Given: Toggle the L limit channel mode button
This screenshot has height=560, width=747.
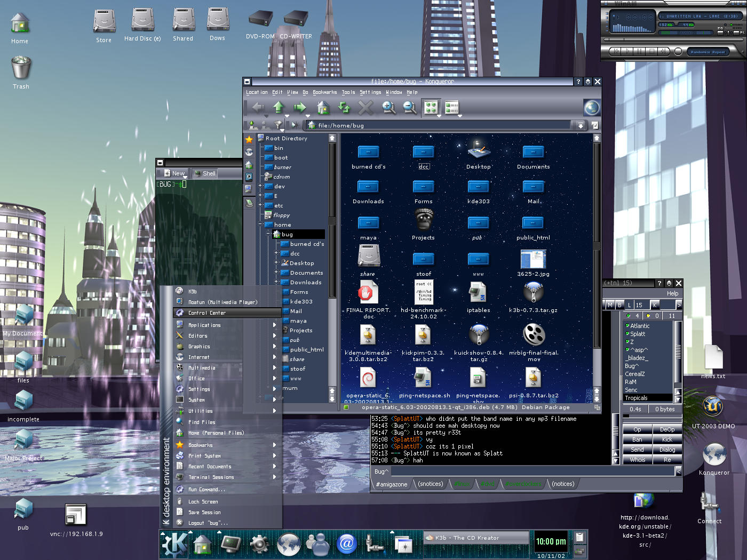Looking at the screenshot, I should pos(629,305).
